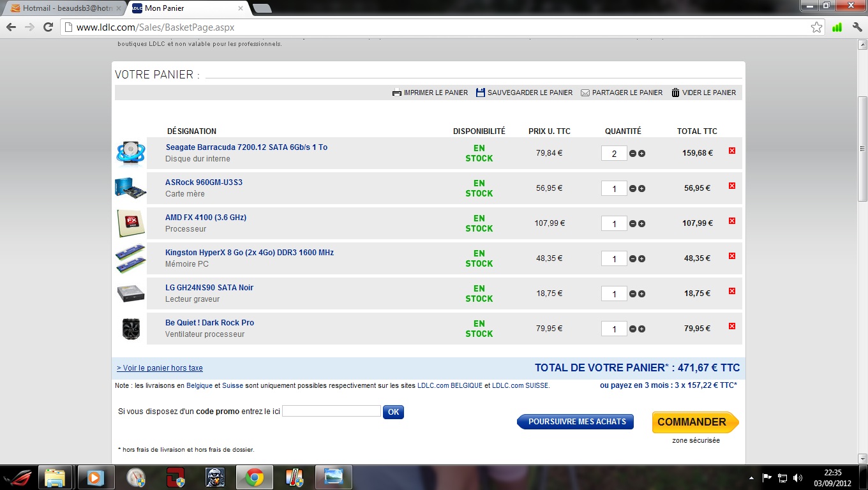Image resolution: width=868 pixels, height=490 pixels.
Task: Click the Vider le panier trash icon
Action: click(675, 93)
